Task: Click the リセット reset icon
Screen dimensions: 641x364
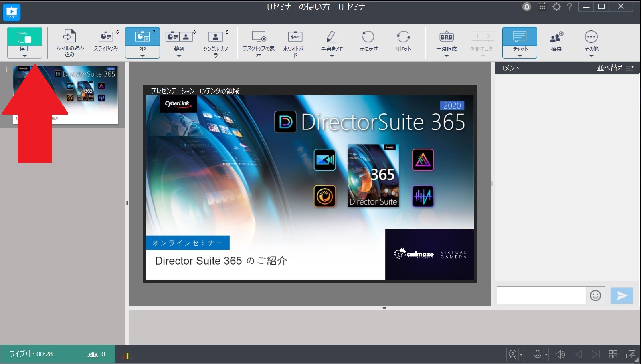Action: pyautogui.click(x=403, y=37)
